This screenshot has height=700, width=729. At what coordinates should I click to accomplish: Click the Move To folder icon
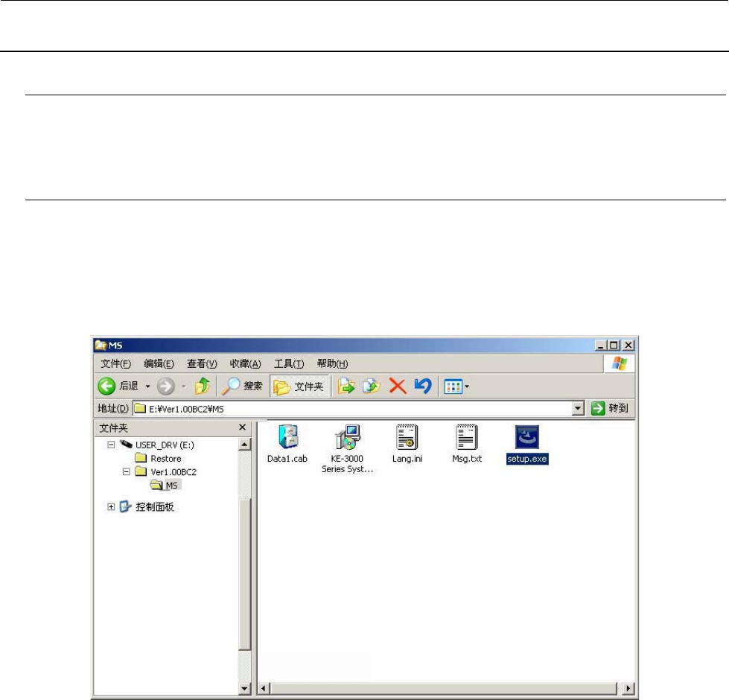(346, 386)
